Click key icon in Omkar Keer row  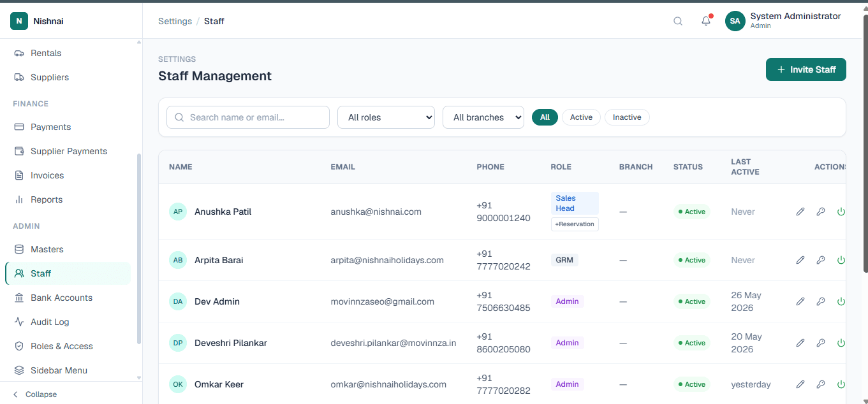(821, 384)
